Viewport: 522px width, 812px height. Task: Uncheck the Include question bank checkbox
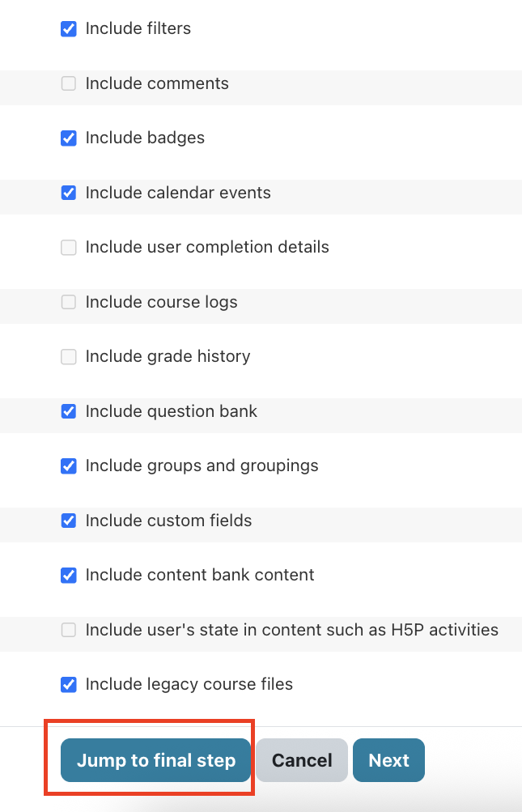[x=69, y=411]
